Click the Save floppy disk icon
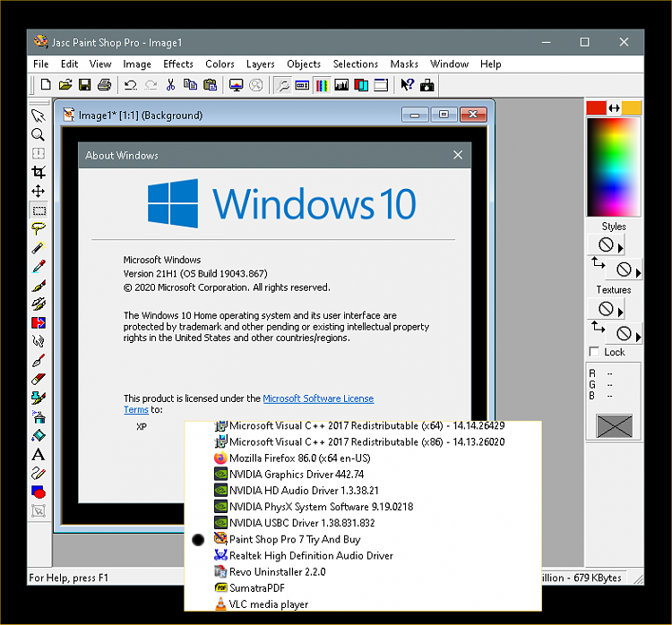 click(85, 85)
